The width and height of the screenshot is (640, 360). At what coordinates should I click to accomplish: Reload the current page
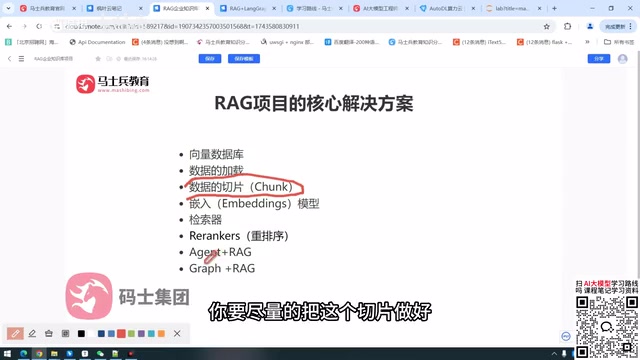tap(39, 27)
